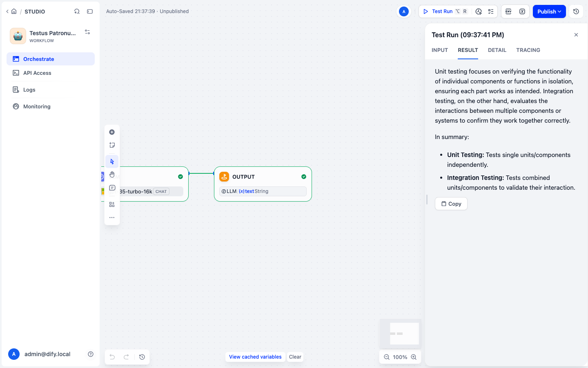This screenshot has height=368, width=588.
Task: Zoom out the canvas with minus magnifier
Action: 386,357
